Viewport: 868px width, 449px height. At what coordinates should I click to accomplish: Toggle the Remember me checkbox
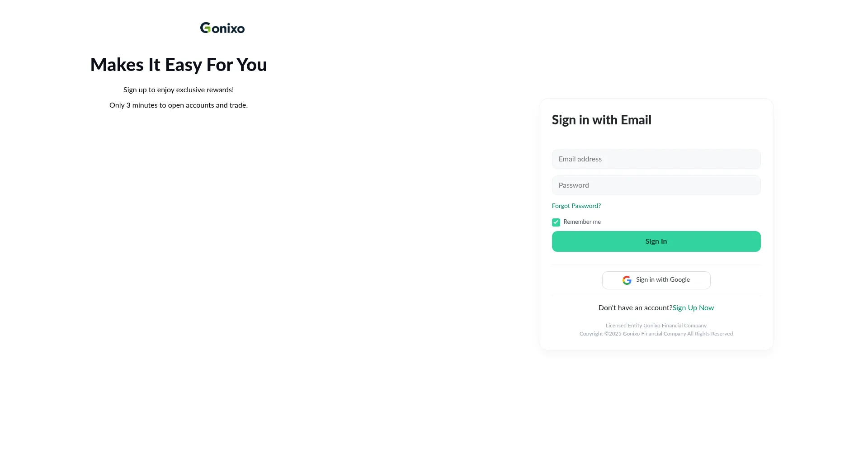[x=556, y=222]
